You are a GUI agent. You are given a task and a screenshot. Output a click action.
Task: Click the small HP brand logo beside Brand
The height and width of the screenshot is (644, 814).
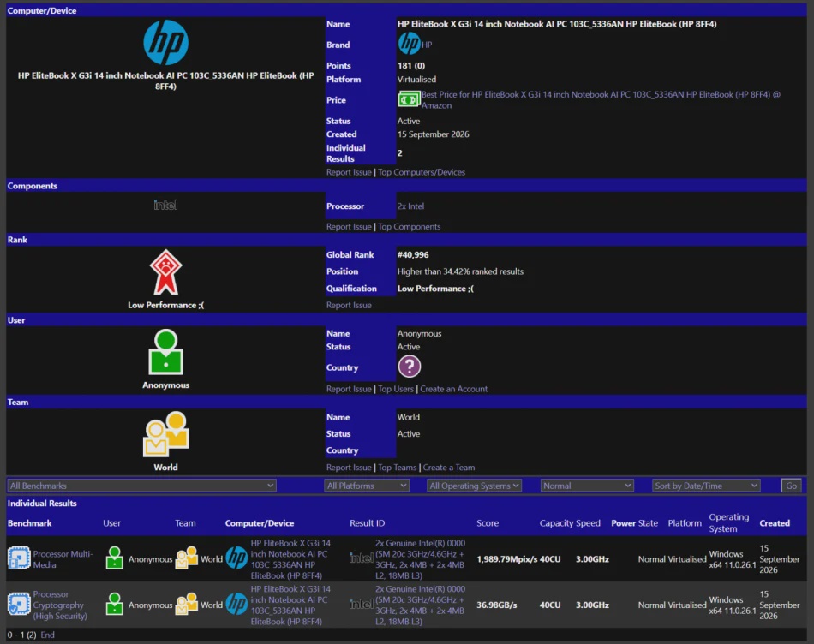click(x=409, y=44)
